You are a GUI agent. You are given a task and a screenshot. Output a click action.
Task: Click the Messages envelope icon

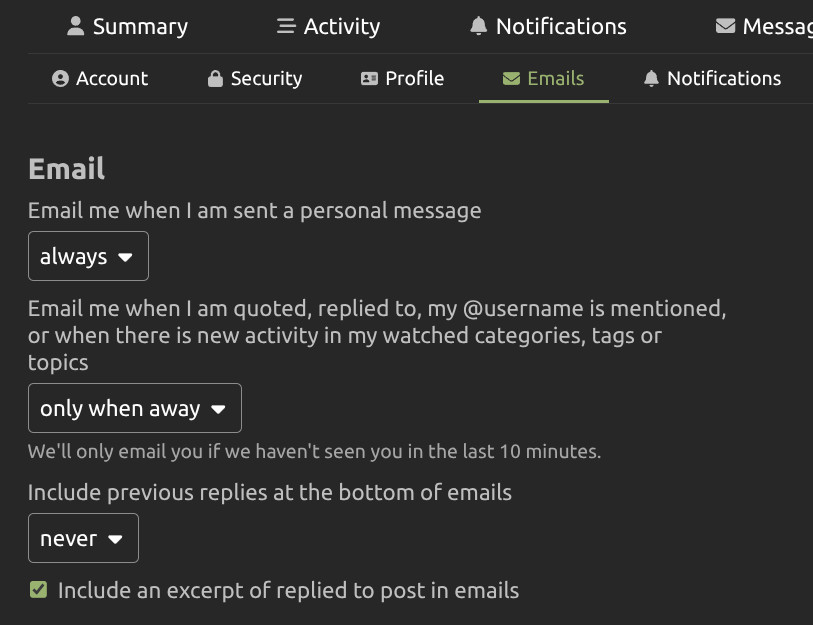pos(726,27)
